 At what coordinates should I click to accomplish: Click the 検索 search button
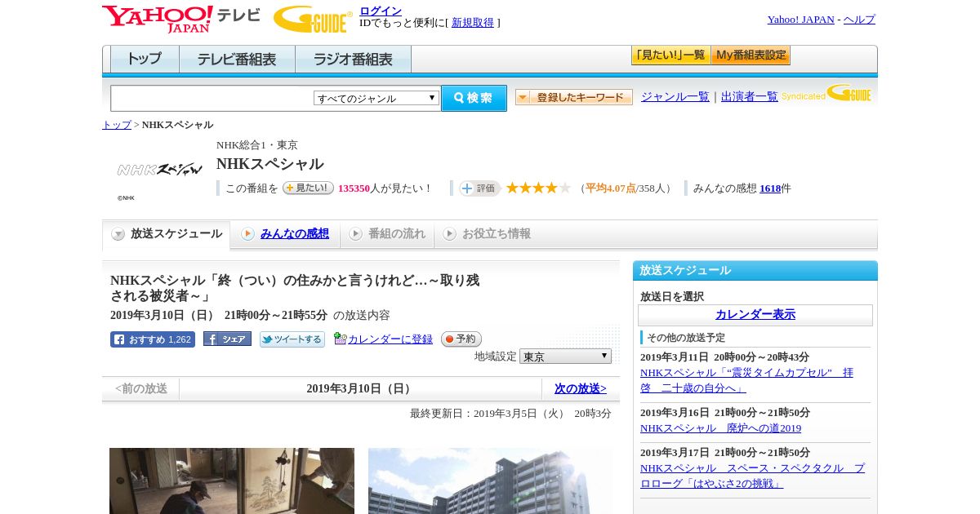pyautogui.click(x=474, y=98)
